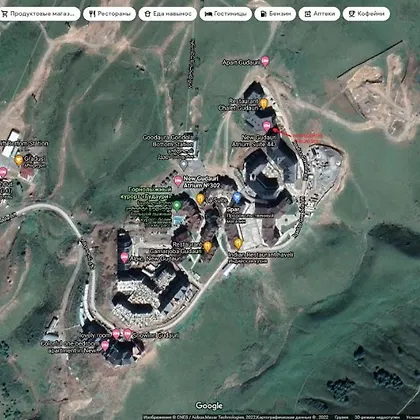Click the New Gudauri Atrium №302 label
420x420 pixels.
coord(201,181)
